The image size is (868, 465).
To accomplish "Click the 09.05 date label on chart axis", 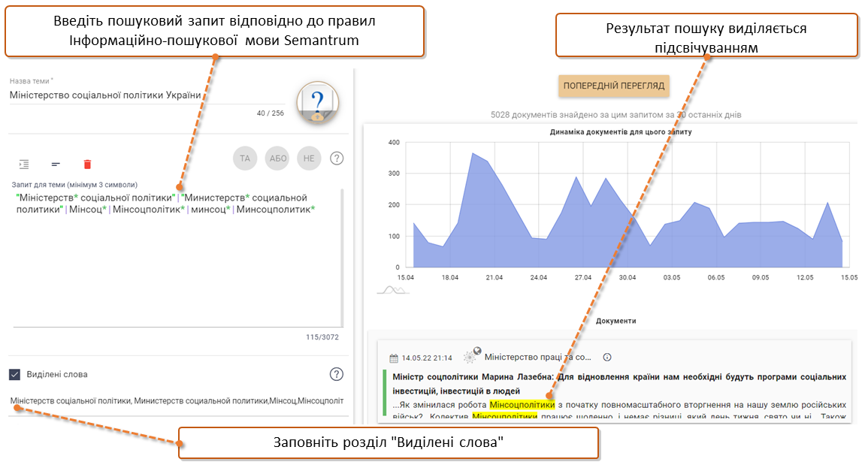I will point(760,277).
